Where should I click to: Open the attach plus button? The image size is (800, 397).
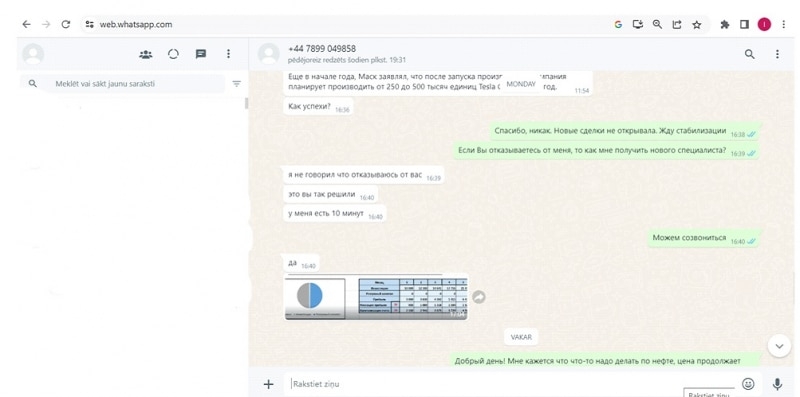[x=268, y=384]
